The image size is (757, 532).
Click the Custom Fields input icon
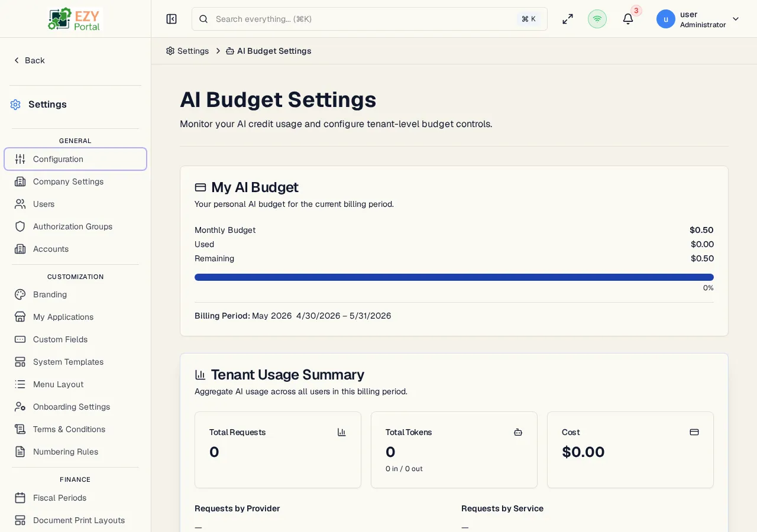[20, 339]
